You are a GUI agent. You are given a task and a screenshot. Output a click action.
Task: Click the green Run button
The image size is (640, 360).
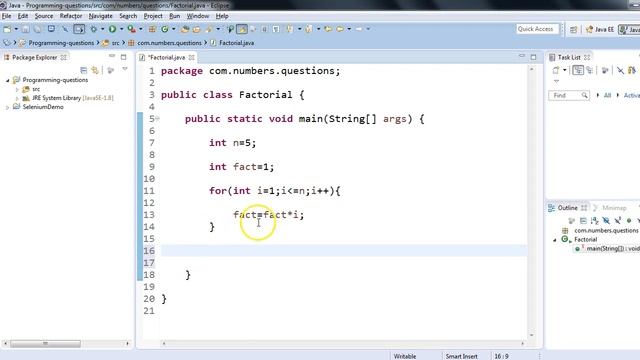(x=112, y=29)
